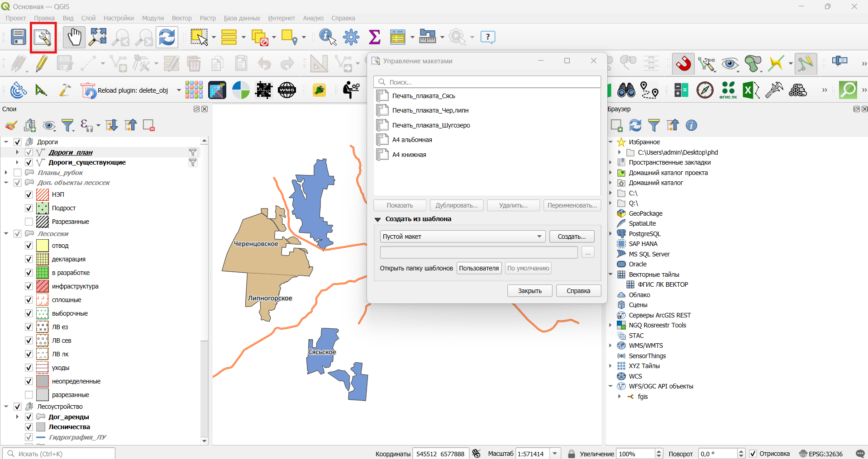This screenshot has height=459, width=868.
Task: Click the Закрыть button in layout manager
Action: pyautogui.click(x=529, y=291)
